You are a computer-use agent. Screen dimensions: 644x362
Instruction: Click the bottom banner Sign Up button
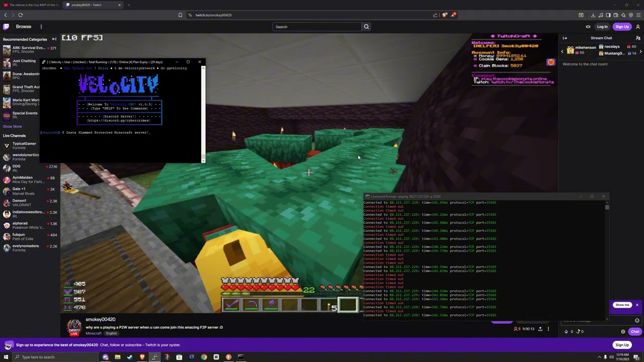point(622,345)
